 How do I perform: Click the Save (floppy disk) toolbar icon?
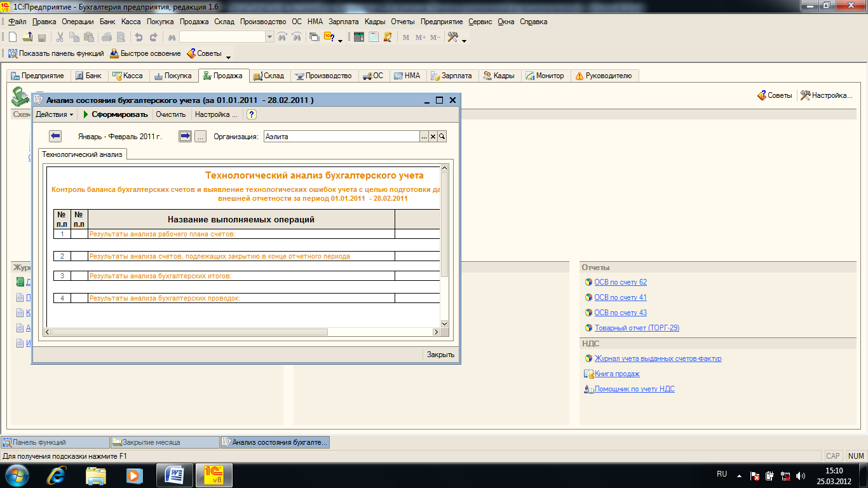coord(42,37)
